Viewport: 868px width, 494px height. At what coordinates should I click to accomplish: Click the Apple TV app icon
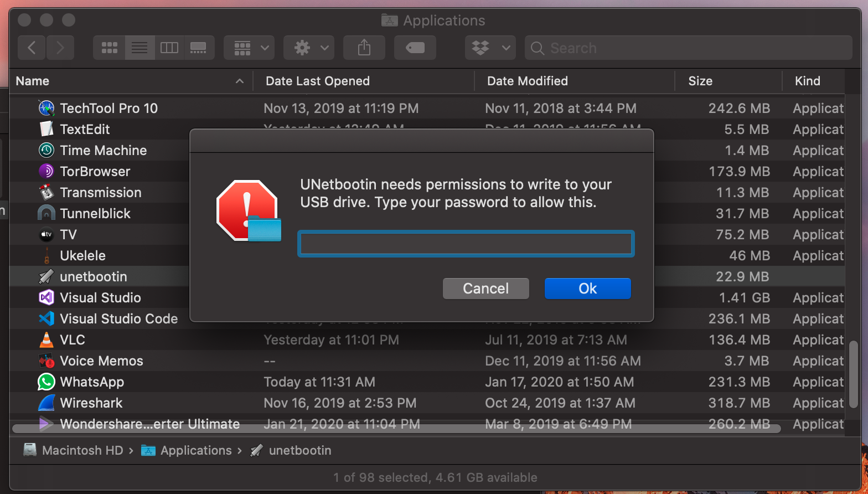[x=46, y=234]
